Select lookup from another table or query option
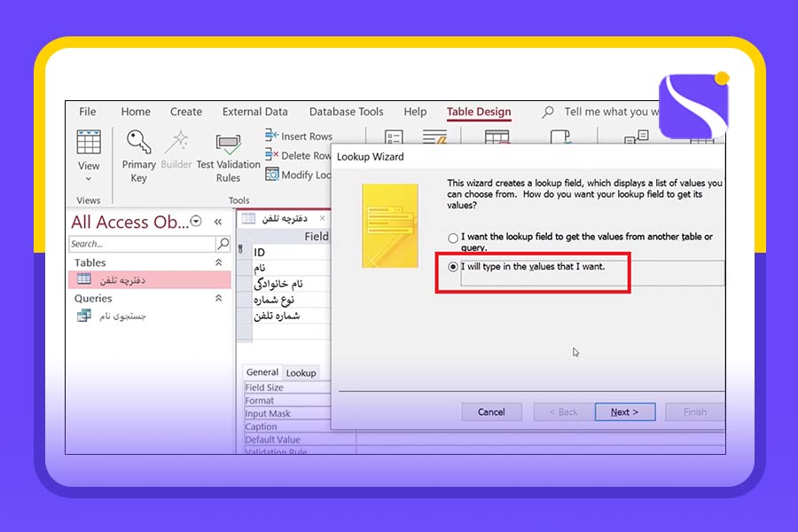This screenshot has height=532, width=798. pyautogui.click(x=453, y=238)
